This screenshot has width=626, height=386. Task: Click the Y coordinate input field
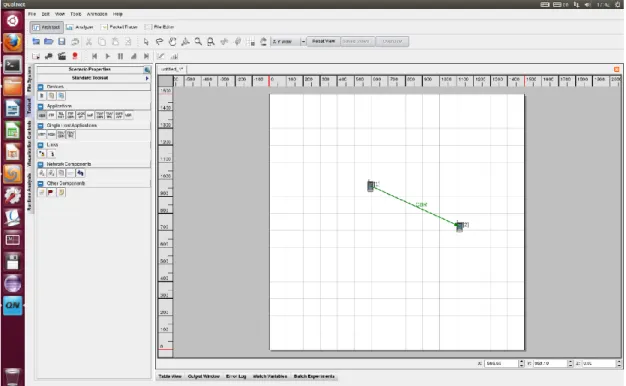click(x=550, y=364)
